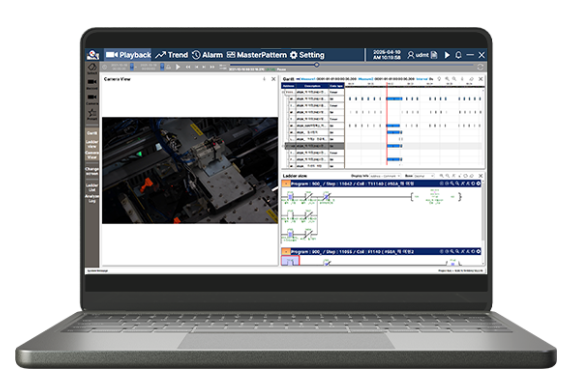
Task: Zoom out on the Gantt chart
Action: (x=454, y=79)
